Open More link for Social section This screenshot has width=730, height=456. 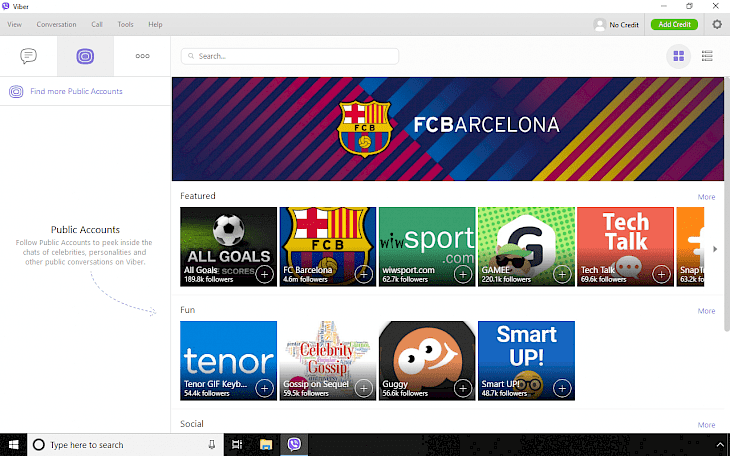point(706,425)
